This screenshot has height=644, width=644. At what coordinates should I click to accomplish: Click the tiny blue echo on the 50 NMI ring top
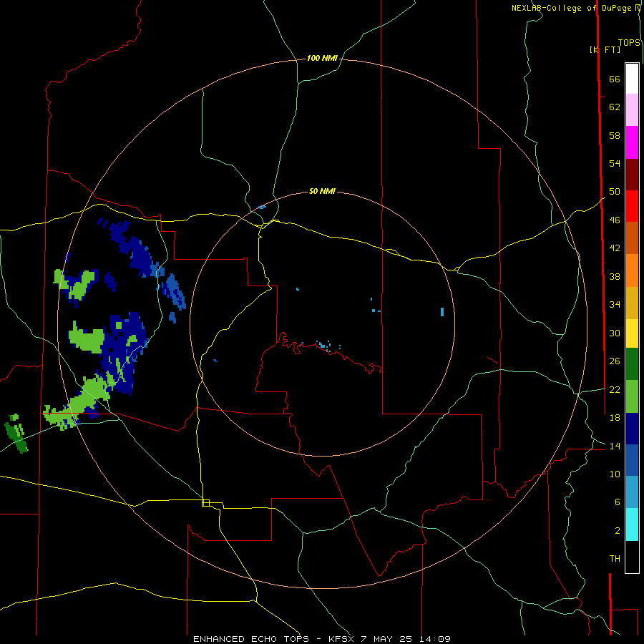262,207
